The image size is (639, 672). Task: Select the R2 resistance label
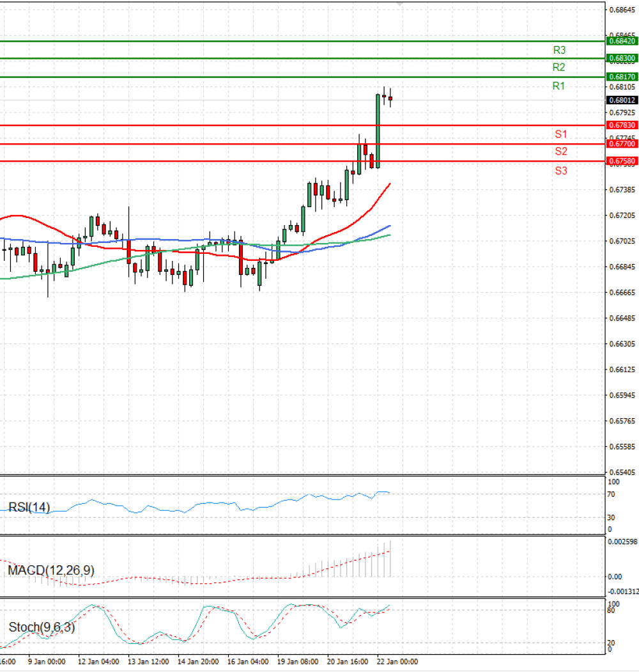[559, 66]
